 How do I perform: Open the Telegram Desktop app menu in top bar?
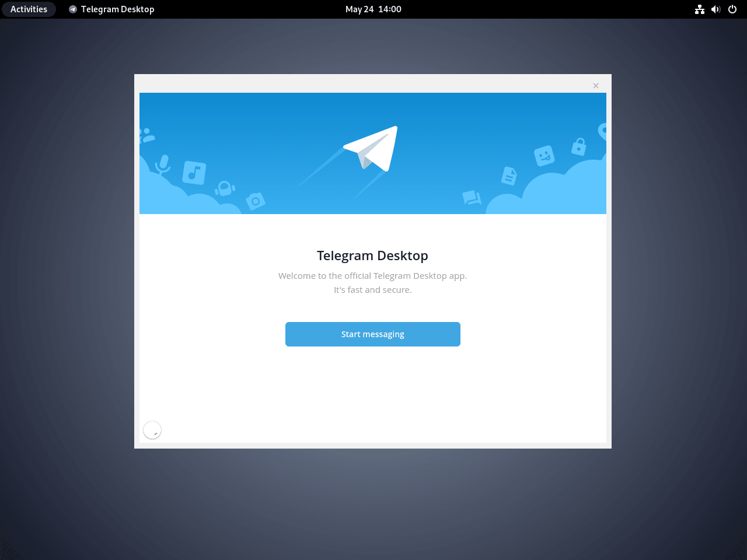pos(111,9)
